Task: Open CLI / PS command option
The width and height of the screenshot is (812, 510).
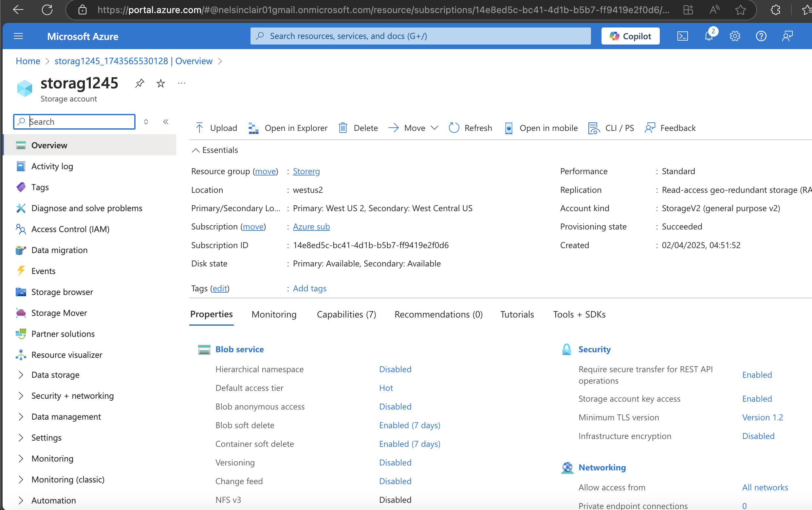Action: coord(611,128)
